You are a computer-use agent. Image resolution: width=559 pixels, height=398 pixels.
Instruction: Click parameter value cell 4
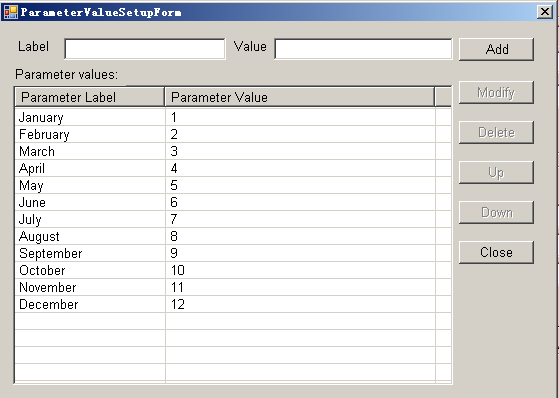click(x=300, y=168)
